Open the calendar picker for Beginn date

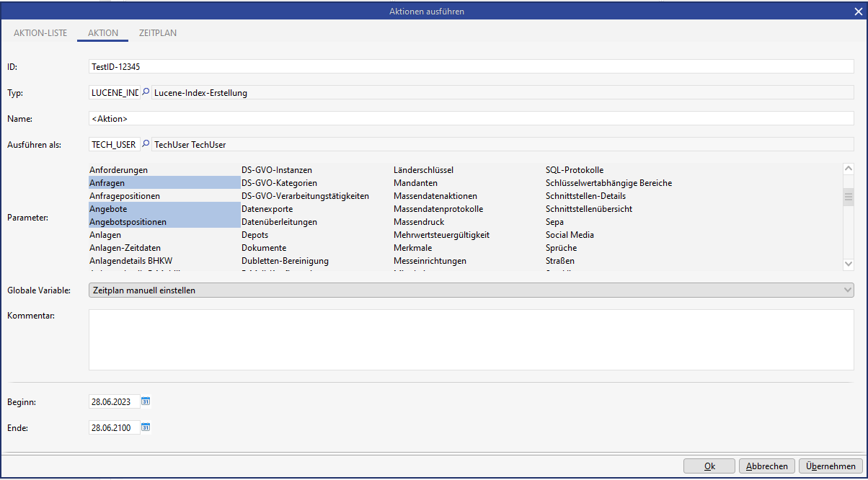pos(146,401)
